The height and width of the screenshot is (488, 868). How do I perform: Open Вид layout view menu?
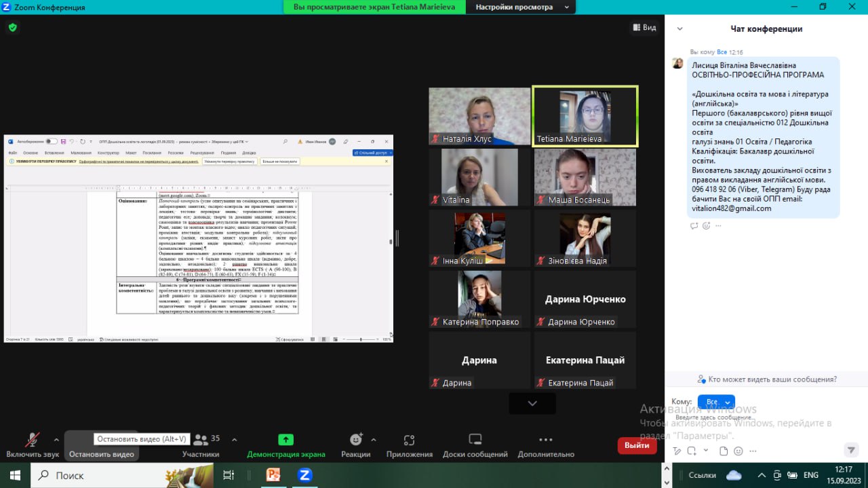pos(644,27)
